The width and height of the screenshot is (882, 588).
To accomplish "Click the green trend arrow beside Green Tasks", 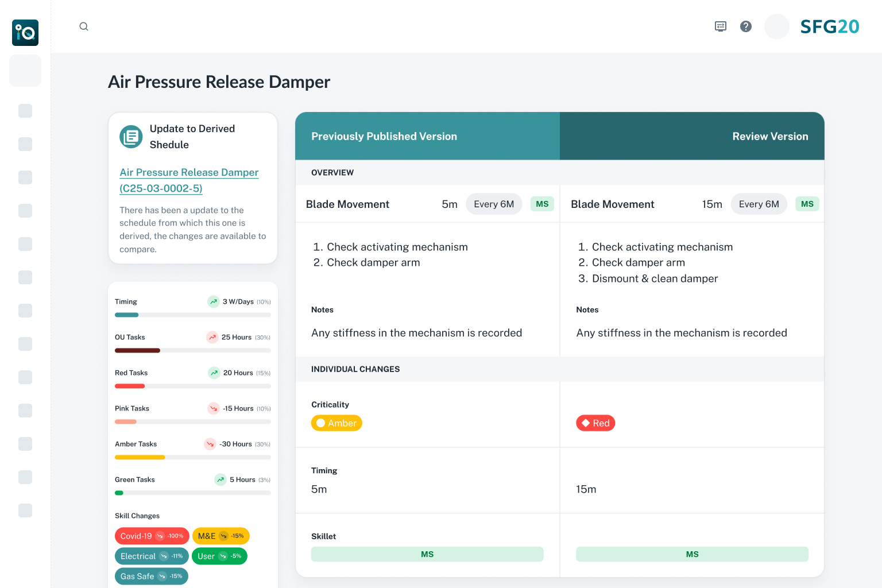I will tap(220, 479).
